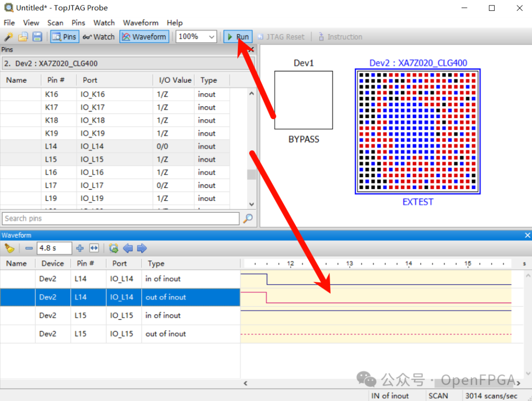Viewport: 532px width, 401px height.
Task: Zoom out waveform with minus icon
Action: coord(29,248)
